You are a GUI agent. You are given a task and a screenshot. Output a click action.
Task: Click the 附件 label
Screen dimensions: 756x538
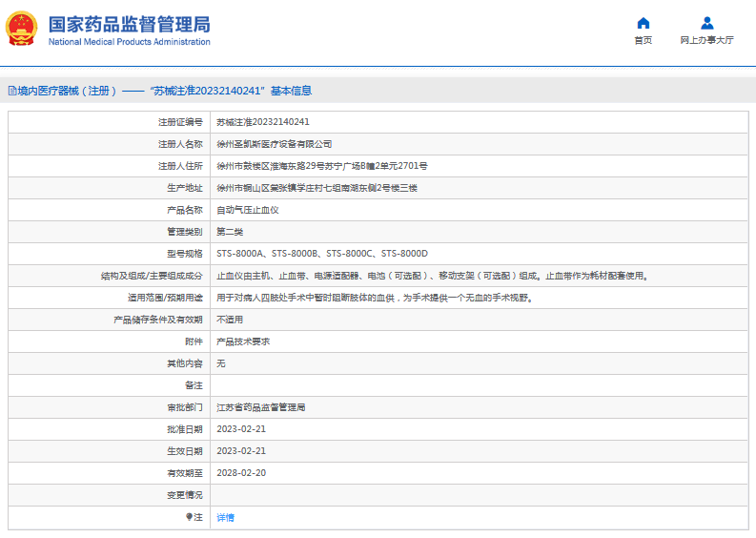194,341
